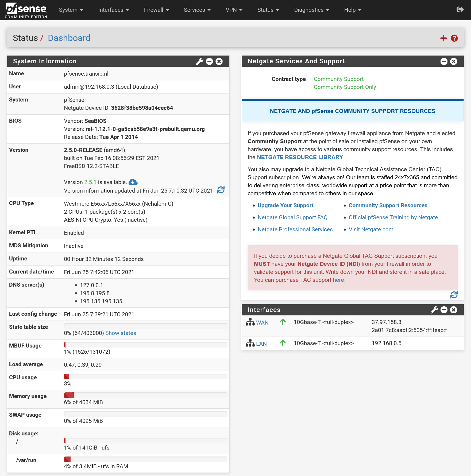Screen dimensions: 471x476
Task: Configure System Information widget via wrench icon
Action: click(x=200, y=61)
